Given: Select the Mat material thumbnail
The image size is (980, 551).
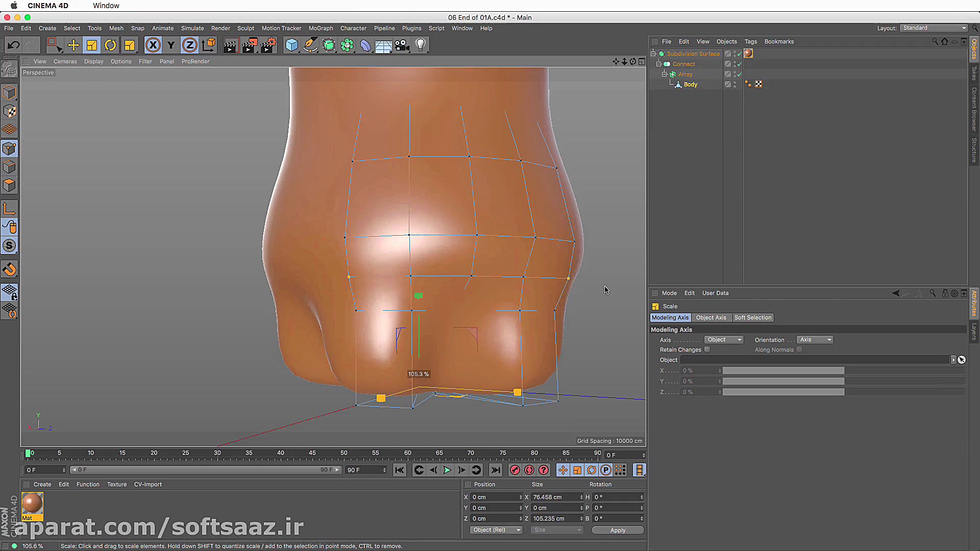Looking at the screenshot, I should pos(32,504).
